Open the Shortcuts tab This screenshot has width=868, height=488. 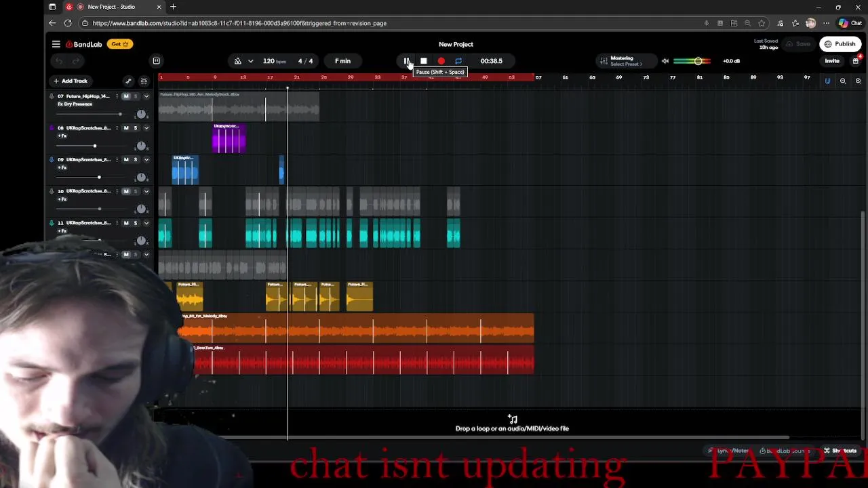(840, 451)
